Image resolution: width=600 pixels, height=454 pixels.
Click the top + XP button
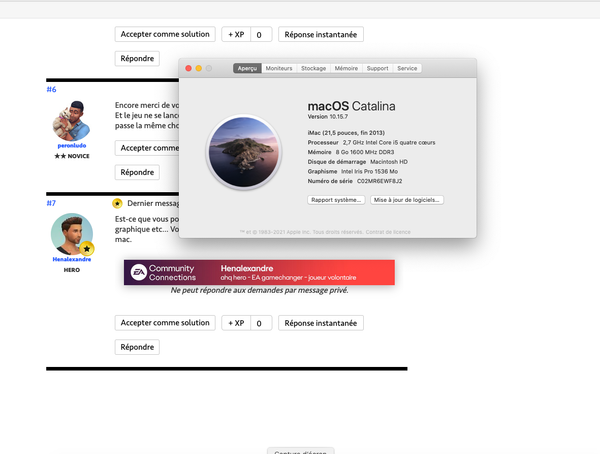236,34
